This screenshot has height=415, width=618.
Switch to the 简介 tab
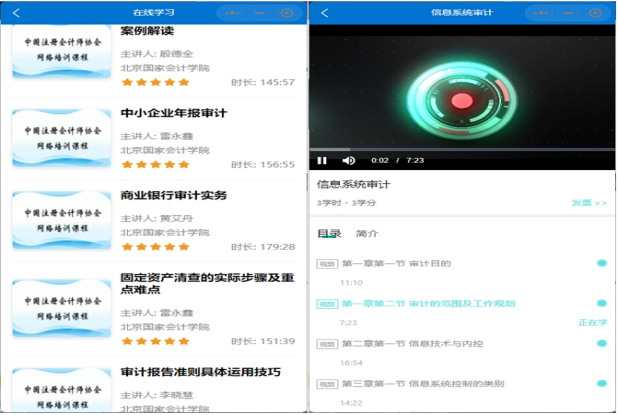click(x=367, y=234)
